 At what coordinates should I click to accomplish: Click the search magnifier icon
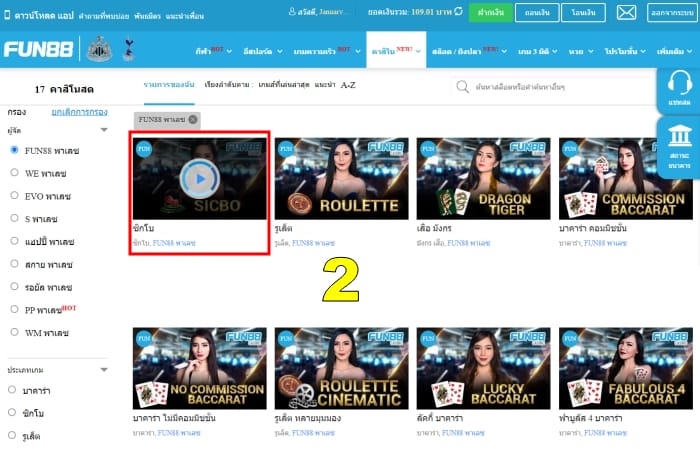tap(462, 87)
